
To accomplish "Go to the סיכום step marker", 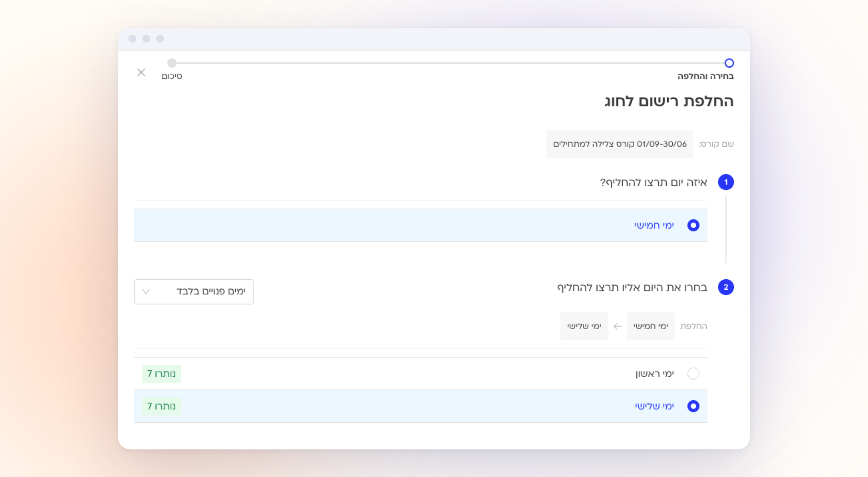I will pyautogui.click(x=172, y=63).
